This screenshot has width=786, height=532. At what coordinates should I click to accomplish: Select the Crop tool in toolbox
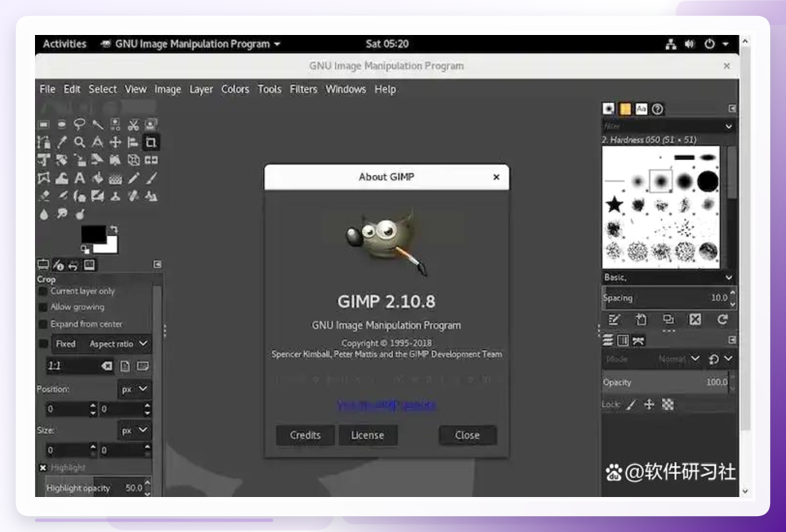(151, 142)
